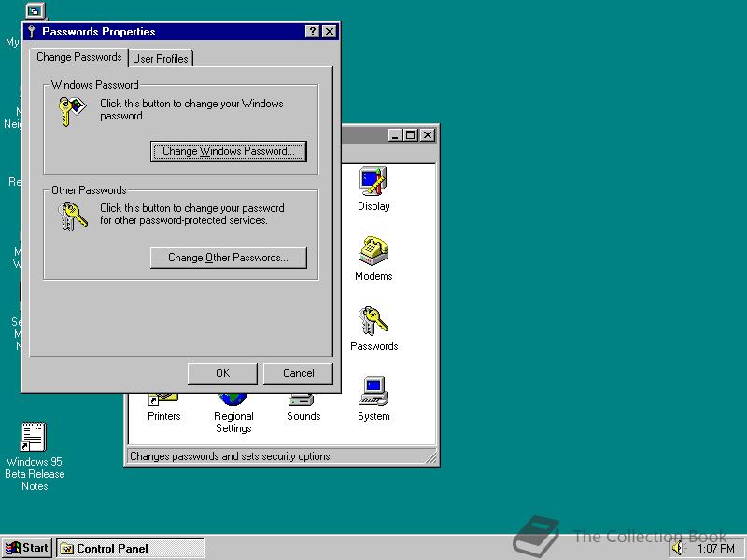Open the Start menu
This screenshot has width=747, height=560.
click(x=27, y=548)
